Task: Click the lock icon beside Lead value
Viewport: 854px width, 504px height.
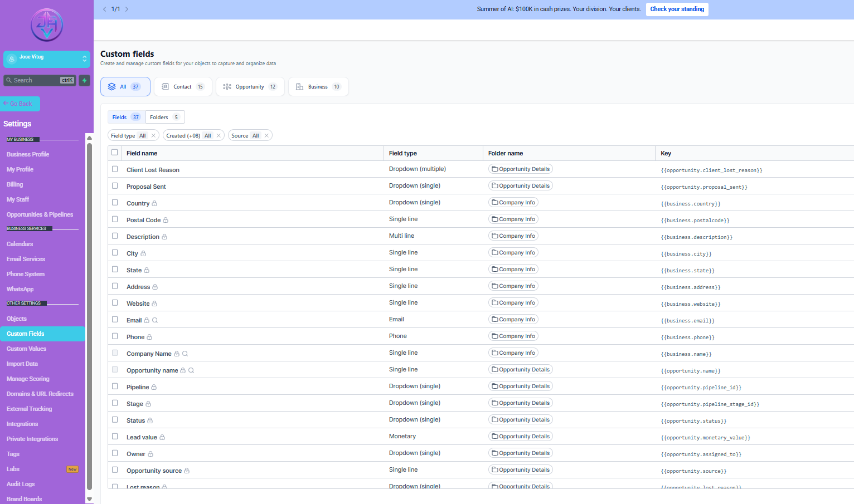Action: (162, 437)
